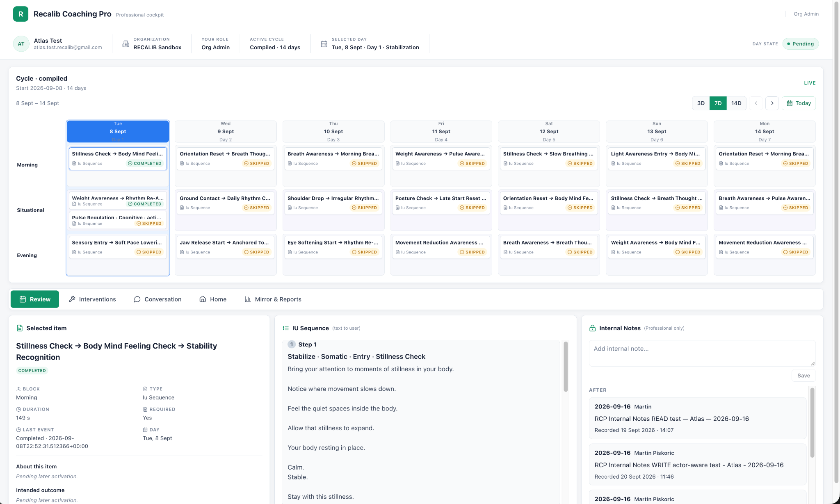840x504 pixels.
Task: Open Posture Check Late Start Reset card
Action: click(x=441, y=203)
